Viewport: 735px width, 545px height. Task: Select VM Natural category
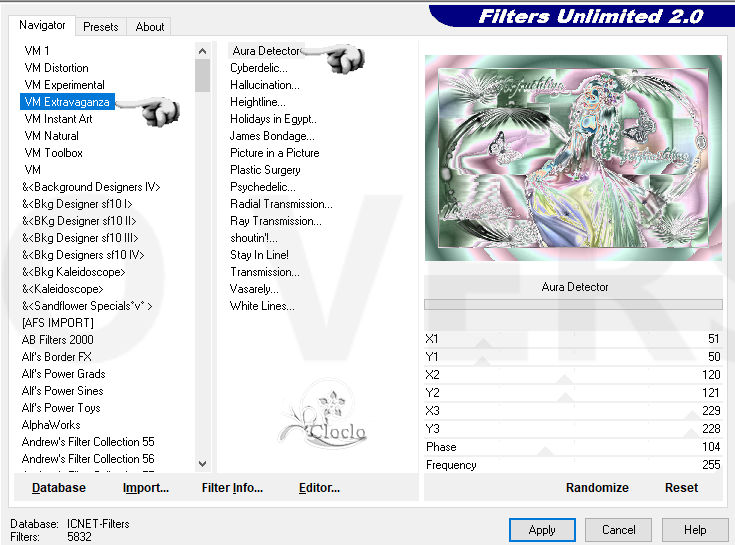[x=52, y=136]
